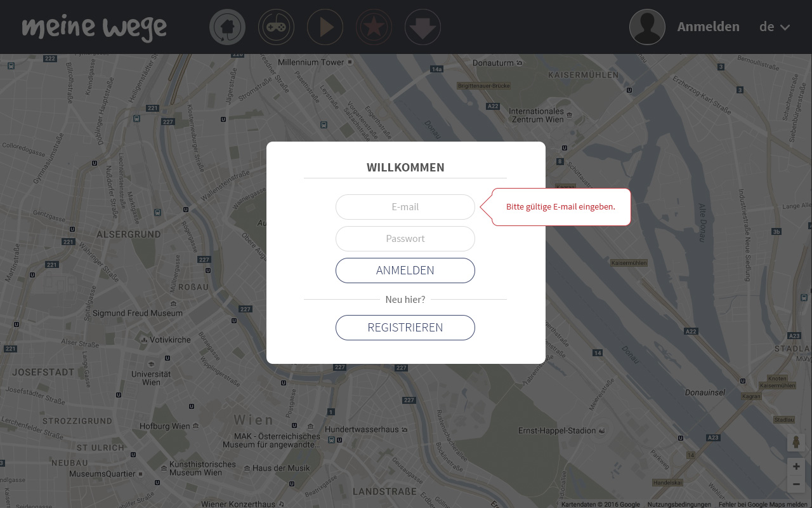The image size is (812, 508).
Task: Click the meine wege logo
Action: coord(95,28)
